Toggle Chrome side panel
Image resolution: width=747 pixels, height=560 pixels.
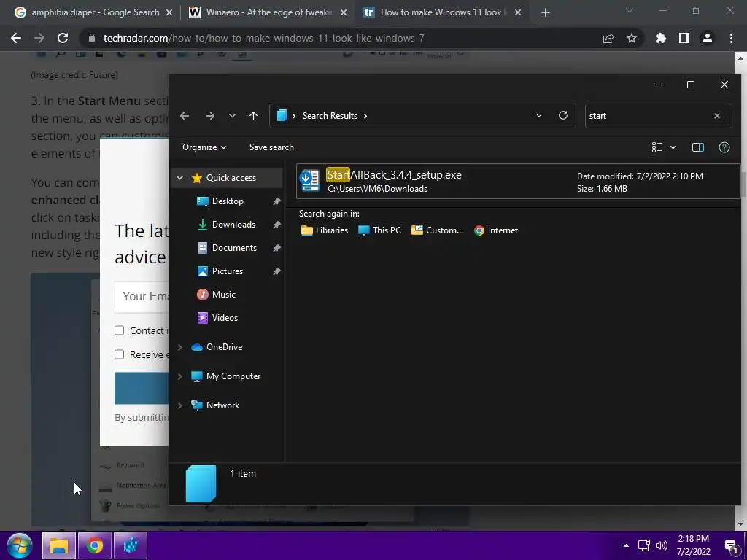point(684,38)
